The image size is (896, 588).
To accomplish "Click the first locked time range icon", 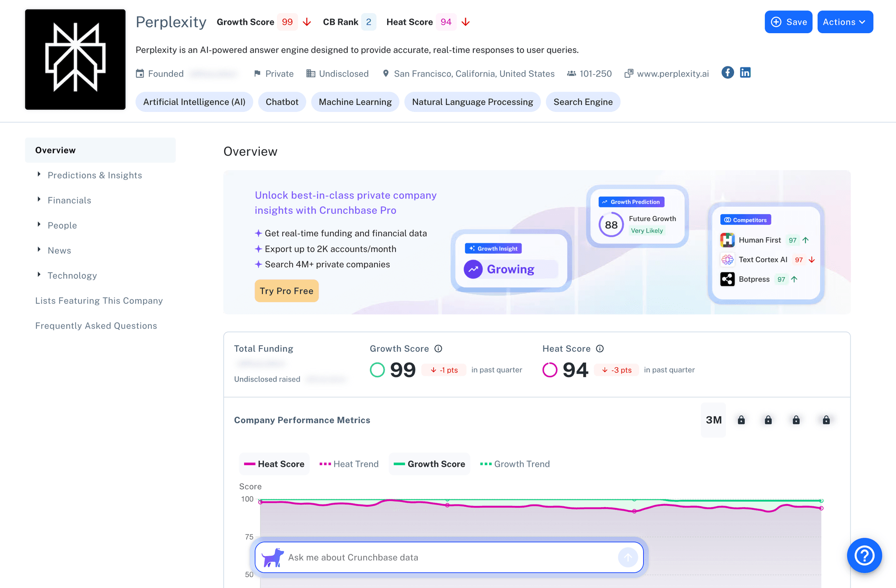I will click(x=741, y=420).
